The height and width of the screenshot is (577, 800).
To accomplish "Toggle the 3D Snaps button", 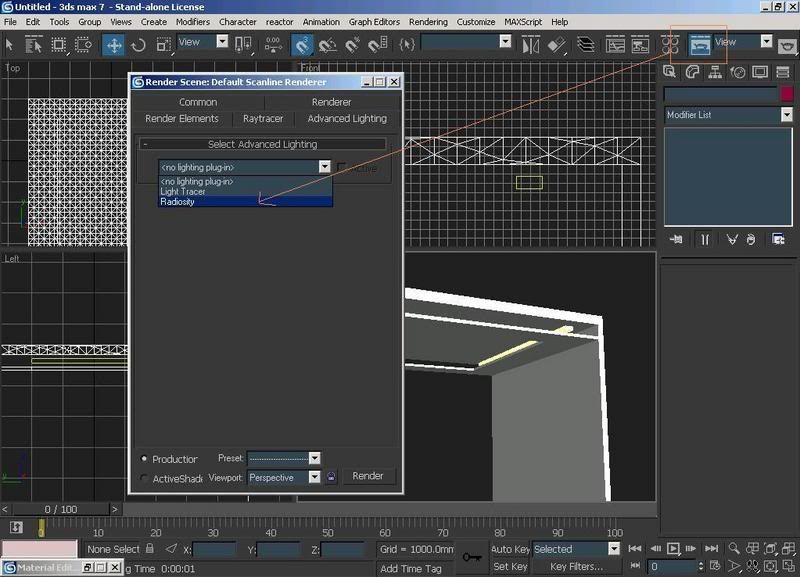I will pos(302,44).
